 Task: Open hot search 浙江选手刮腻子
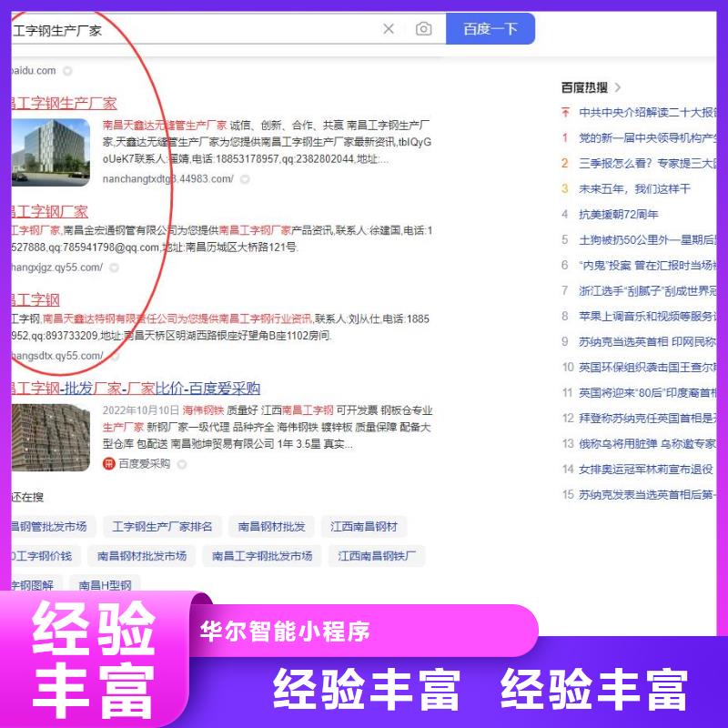647,291
